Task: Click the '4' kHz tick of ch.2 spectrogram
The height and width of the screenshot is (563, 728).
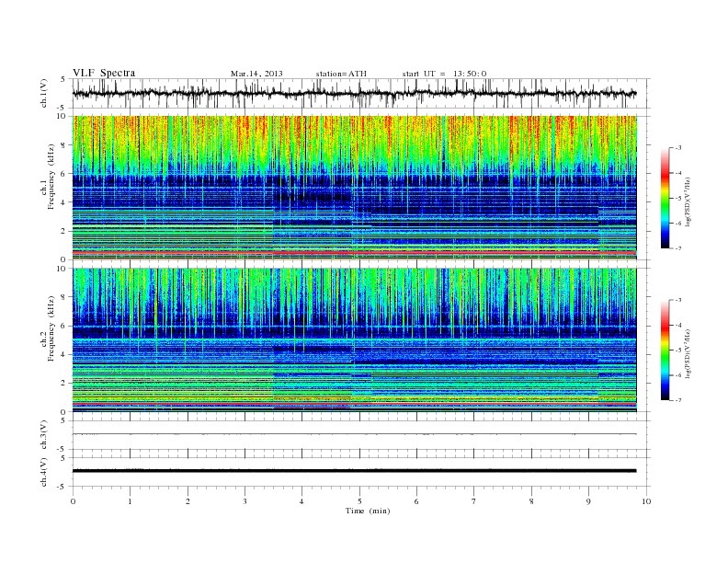Action: coord(63,355)
